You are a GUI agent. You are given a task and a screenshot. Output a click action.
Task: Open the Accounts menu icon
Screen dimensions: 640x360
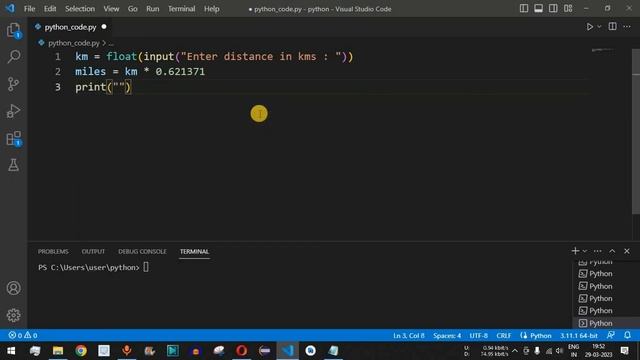point(13,288)
